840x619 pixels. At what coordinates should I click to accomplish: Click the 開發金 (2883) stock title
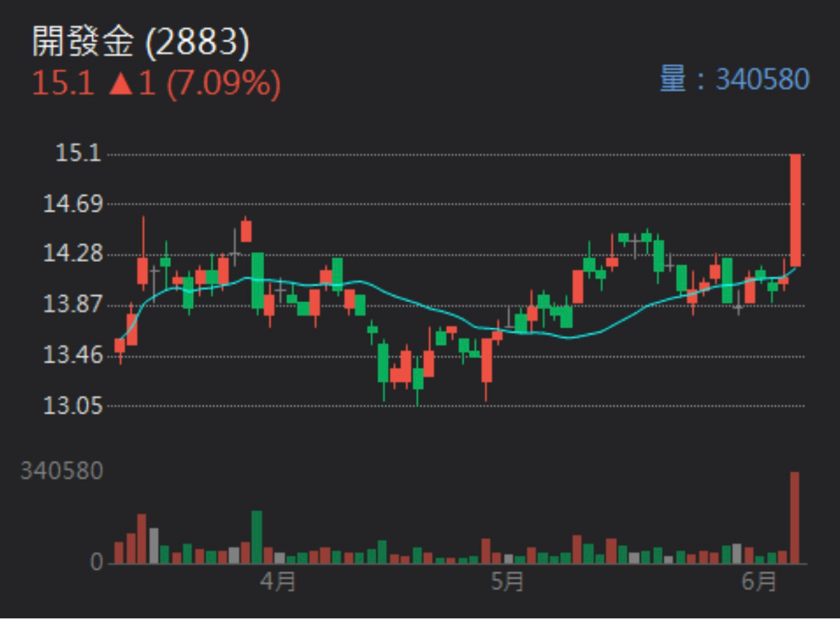point(141,43)
